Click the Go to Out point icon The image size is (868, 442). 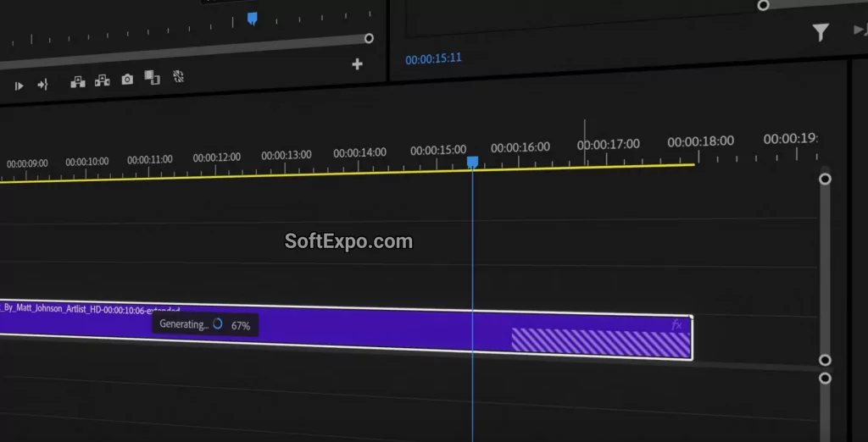pyautogui.click(x=42, y=85)
